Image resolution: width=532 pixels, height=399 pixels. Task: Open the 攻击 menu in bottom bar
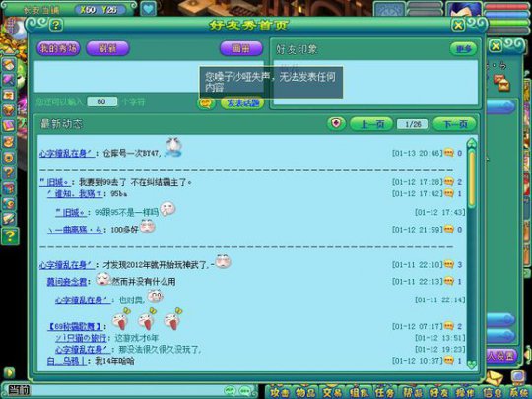click(x=280, y=392)
